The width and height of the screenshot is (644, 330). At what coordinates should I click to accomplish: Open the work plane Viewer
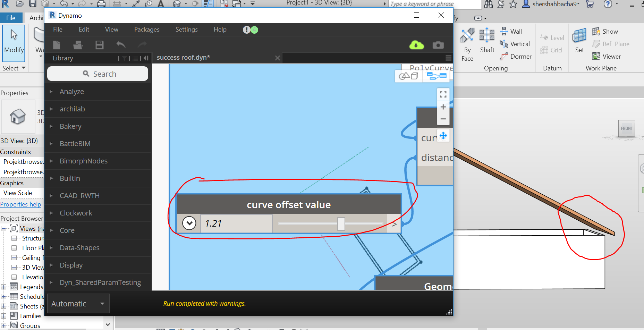click(606, 57)
